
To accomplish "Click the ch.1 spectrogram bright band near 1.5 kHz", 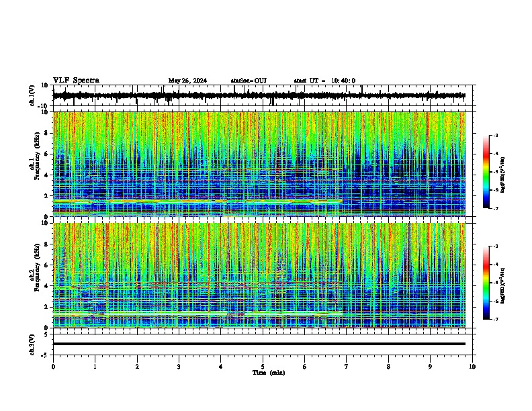I will (x=197, y=201).
